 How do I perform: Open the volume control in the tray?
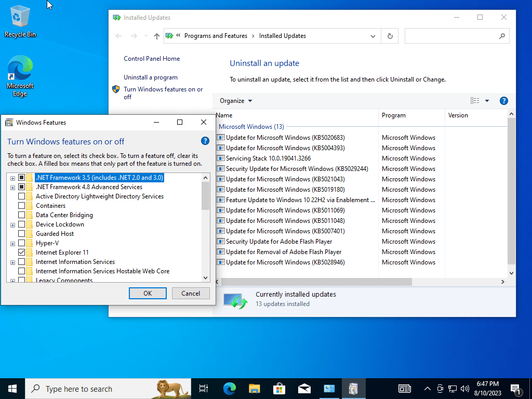[x=465, y=389]
